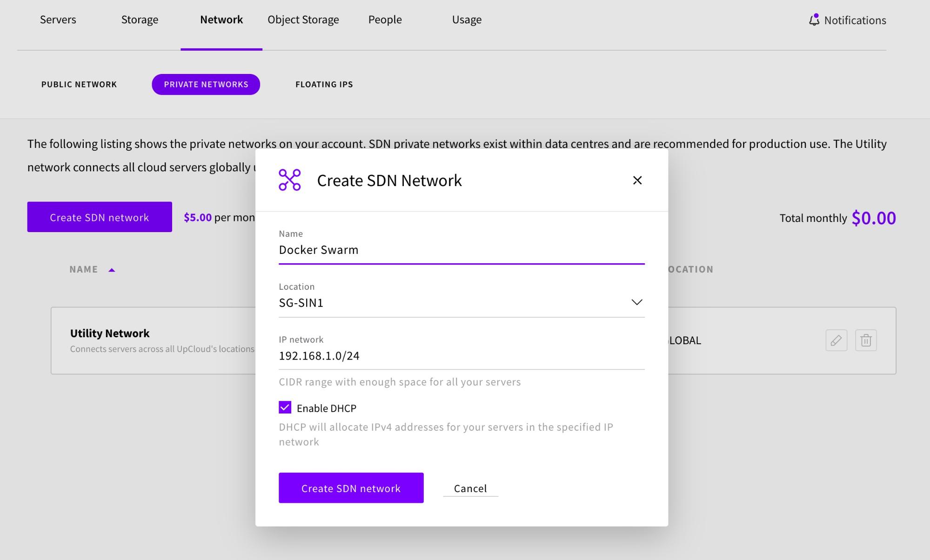Click the NAME column sort arrow
The width and height of the screenshot is (930, 560).
pyautogui.click(x=112, y=270)
